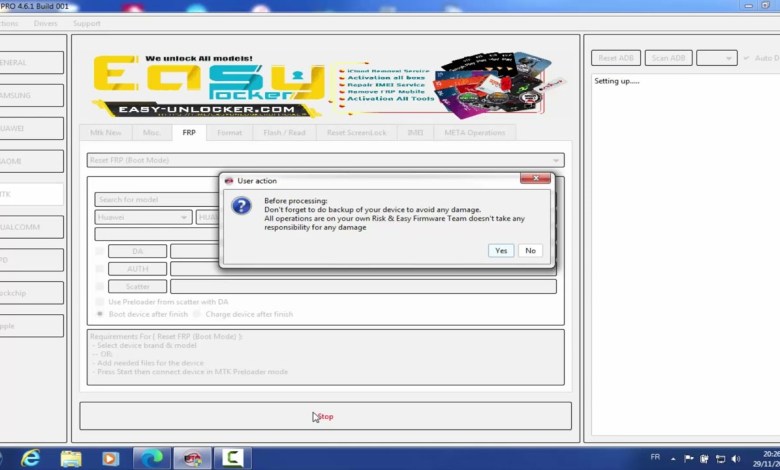Open the Camtasia taskbar icon
This screenshot has height=470, width=780.
coord(232,458)
